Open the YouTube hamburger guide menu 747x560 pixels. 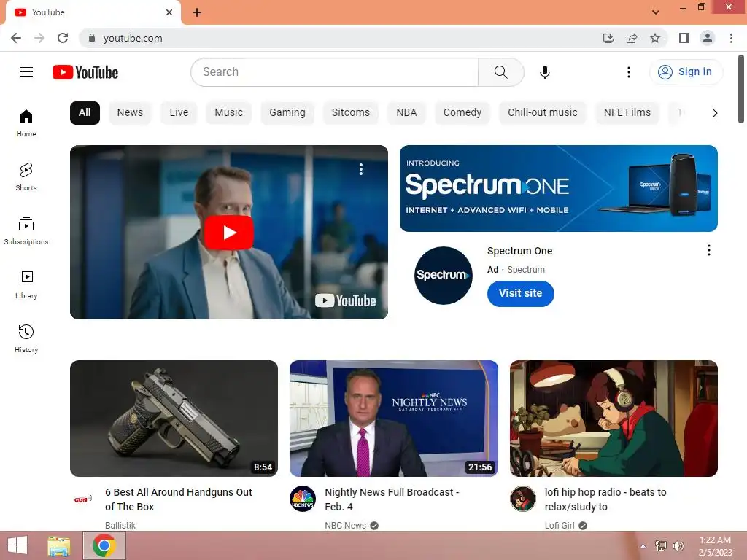tap(26, 72)
